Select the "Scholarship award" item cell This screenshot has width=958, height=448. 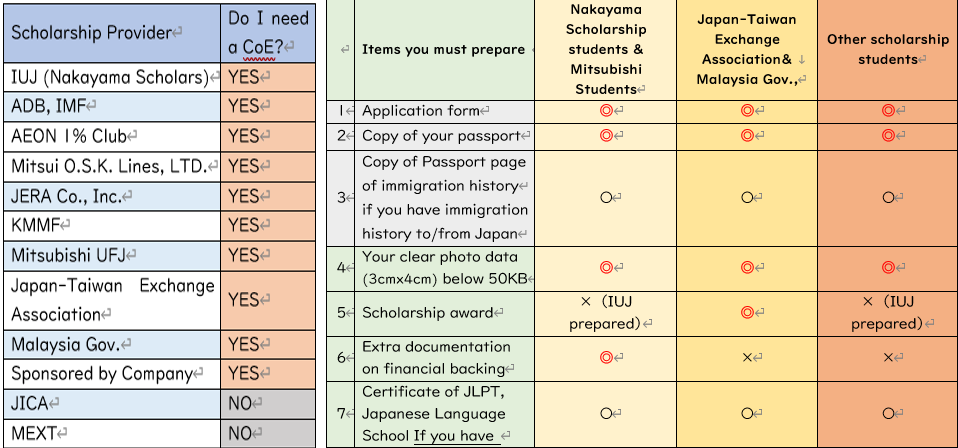pyautogui.click(x=444, y=312)
